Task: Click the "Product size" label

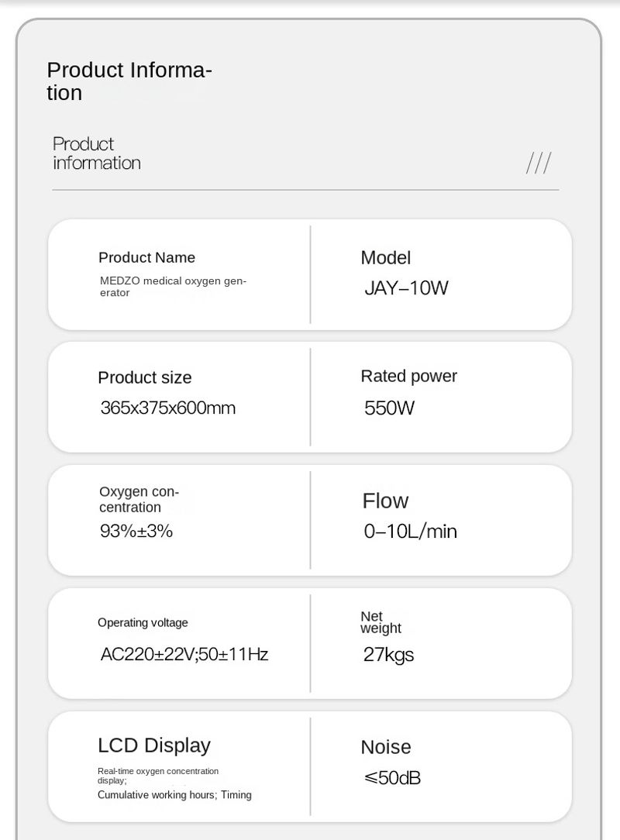Action: click(144, 378)
